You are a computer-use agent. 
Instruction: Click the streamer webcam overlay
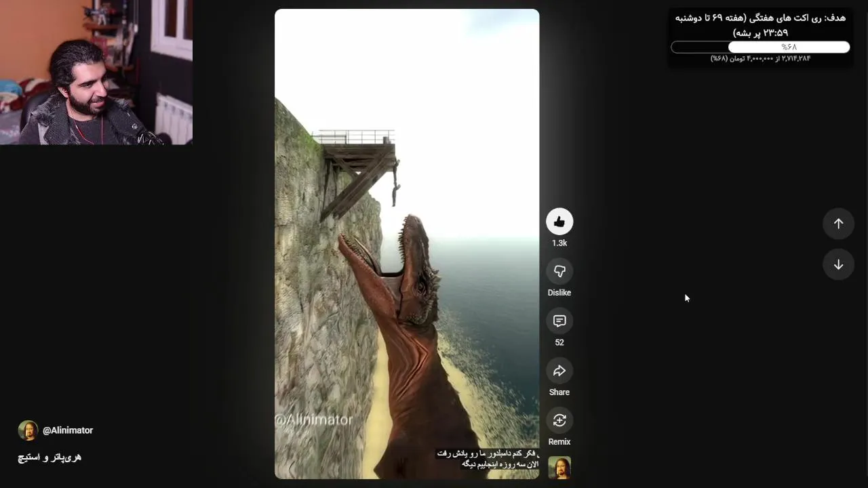(96, 72)
